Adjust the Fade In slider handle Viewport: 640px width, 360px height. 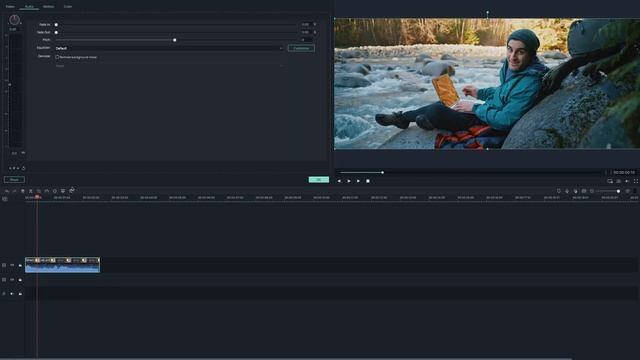click(x=56, y=24)
